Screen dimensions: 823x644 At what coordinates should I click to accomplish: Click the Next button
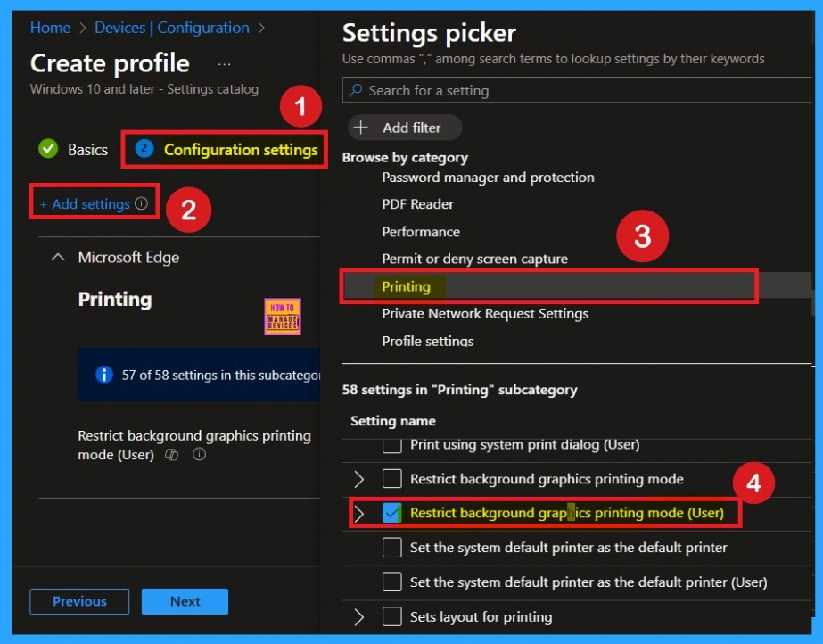coord(185,601)
